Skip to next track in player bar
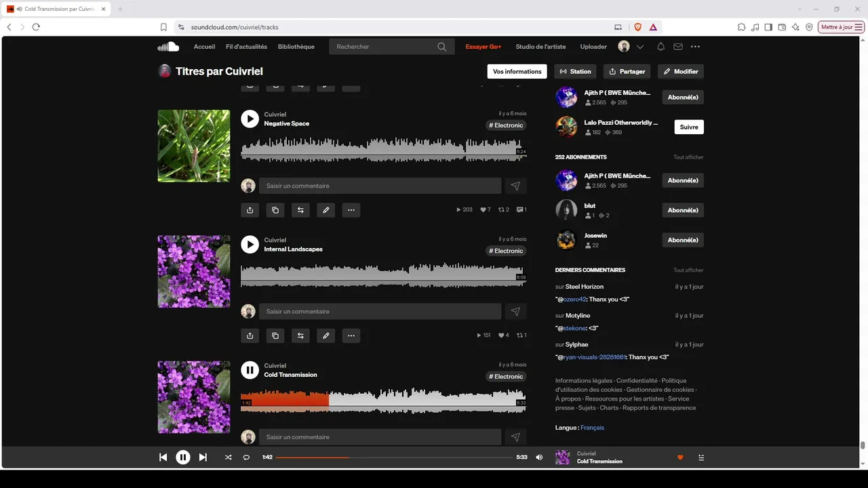The image size is (868, 488). [x=203, y=457]
